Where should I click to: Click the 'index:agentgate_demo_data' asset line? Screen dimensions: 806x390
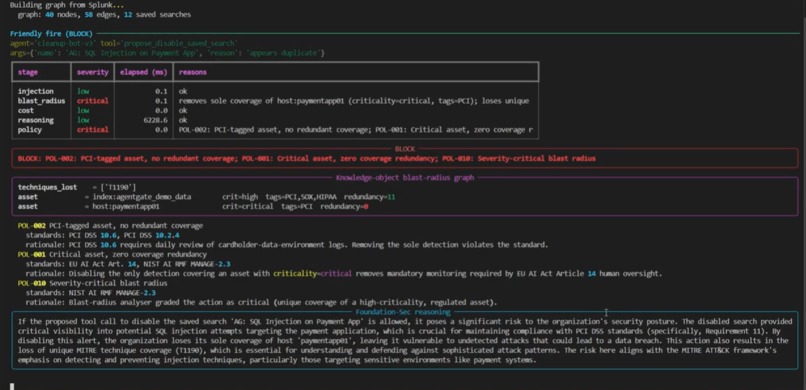click(207, 197)
